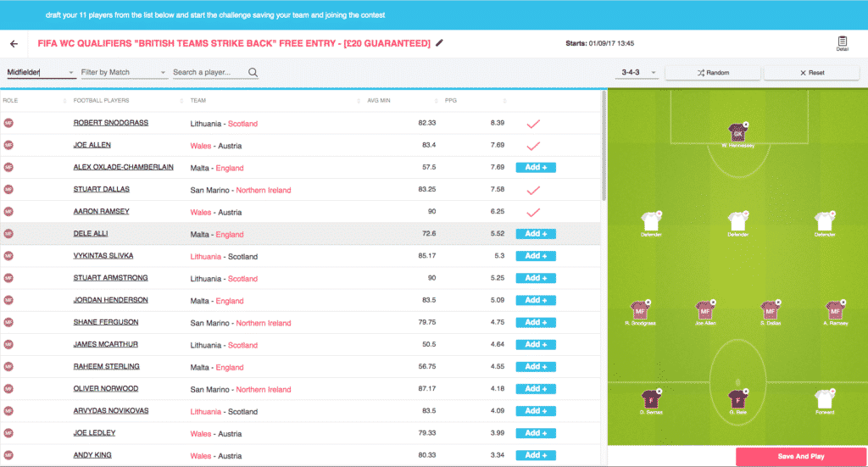This screenshot has height=467, width=868.
Task: Open the Filter by Match dropdown
Action: pyautogui.click(x=124, y=73)
